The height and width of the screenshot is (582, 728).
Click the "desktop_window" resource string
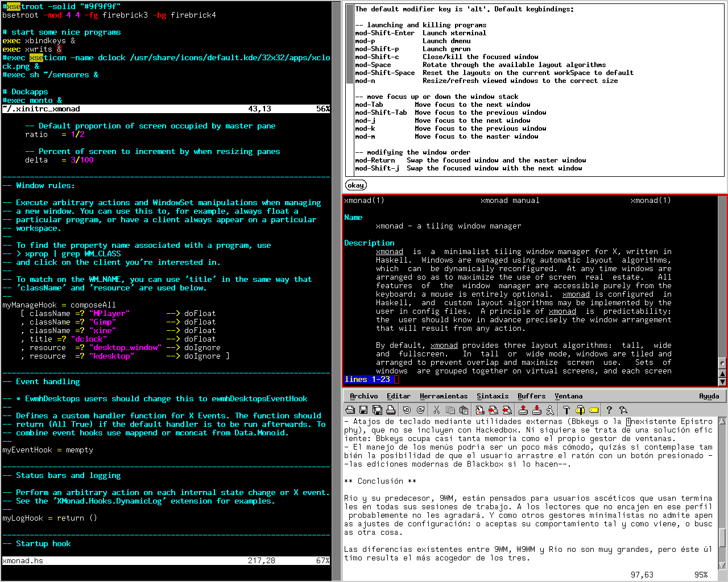[125, 348]
